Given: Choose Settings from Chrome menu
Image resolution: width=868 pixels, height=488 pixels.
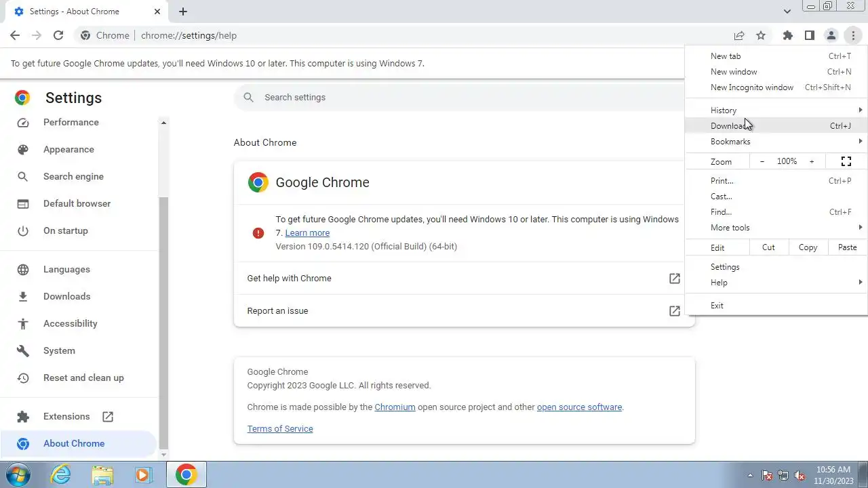Looking at the screenshot, I should pos(776,267).
